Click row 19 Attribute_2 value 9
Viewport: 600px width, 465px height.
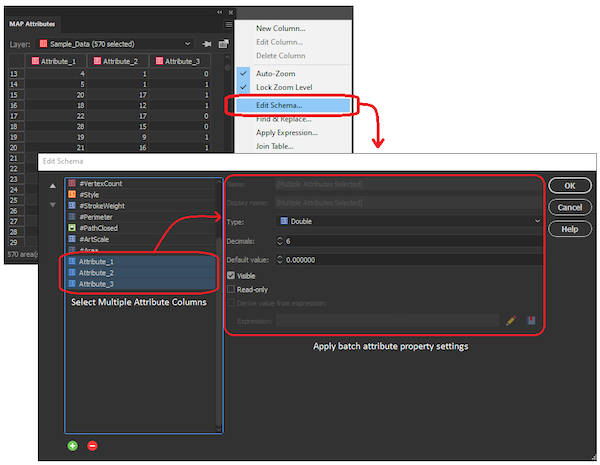[118, 137]
